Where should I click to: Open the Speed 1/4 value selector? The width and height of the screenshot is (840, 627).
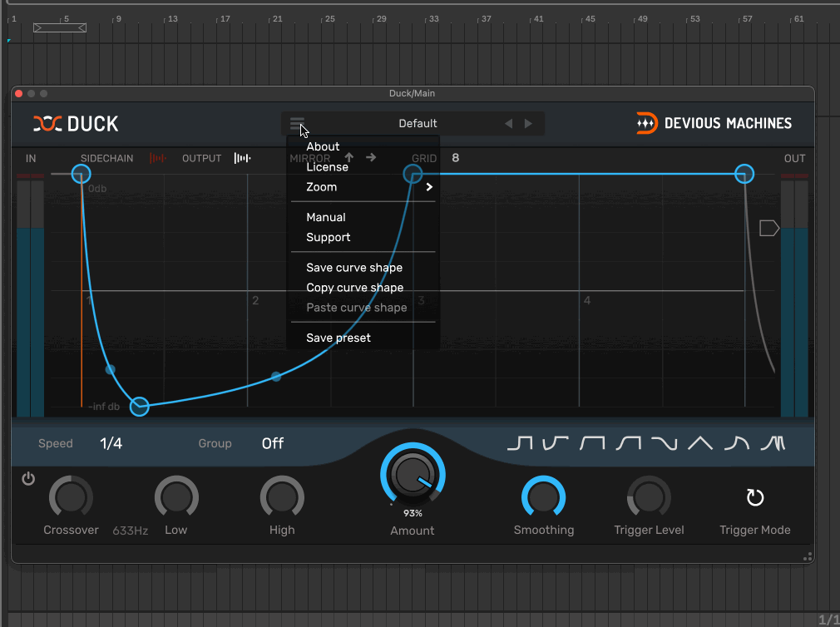tap(111, 443)
